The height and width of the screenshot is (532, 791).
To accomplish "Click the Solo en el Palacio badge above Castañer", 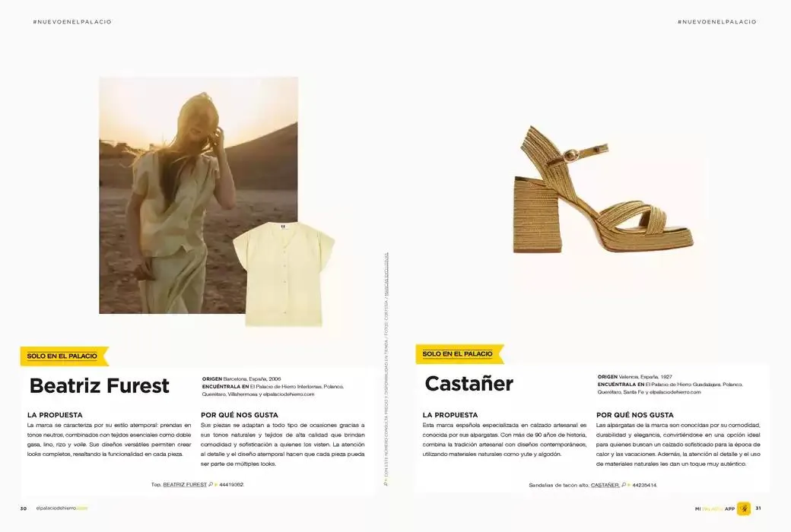I will [x=458, y=354].
